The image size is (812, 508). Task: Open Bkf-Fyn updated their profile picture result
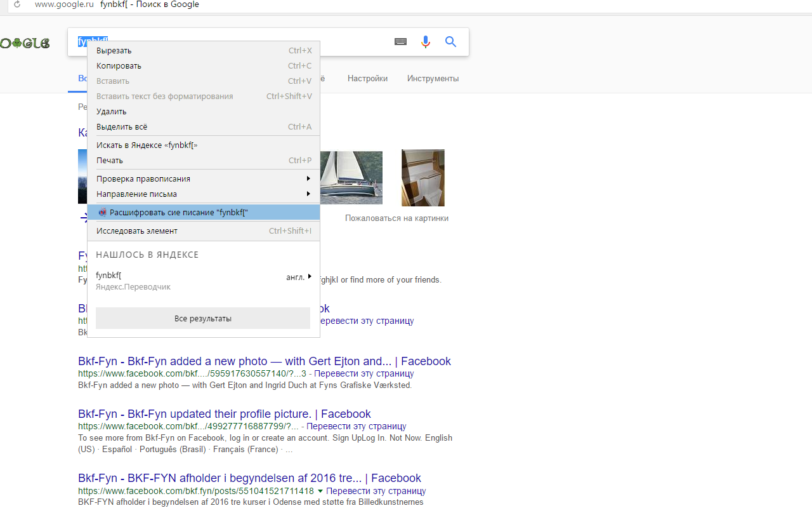coord(225,414)
